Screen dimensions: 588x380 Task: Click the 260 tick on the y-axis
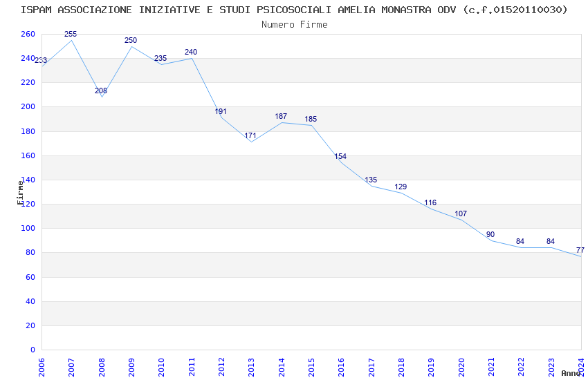pyautogui.click(x=28, y=34)
